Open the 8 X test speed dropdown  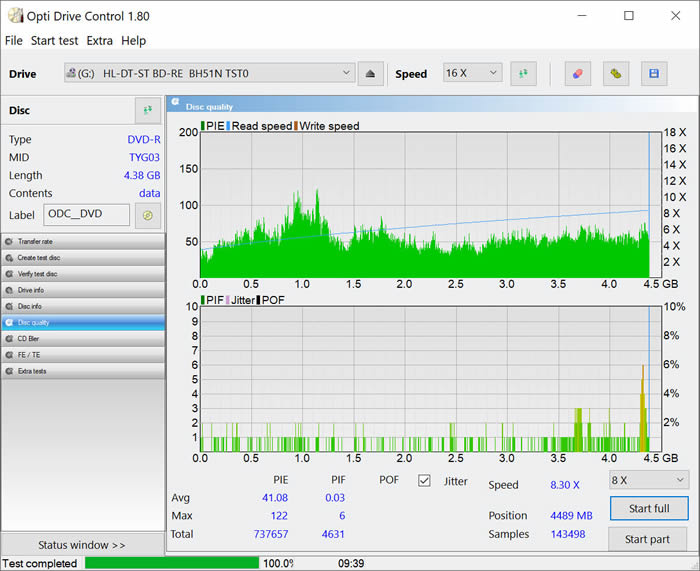tap(679, 480)
